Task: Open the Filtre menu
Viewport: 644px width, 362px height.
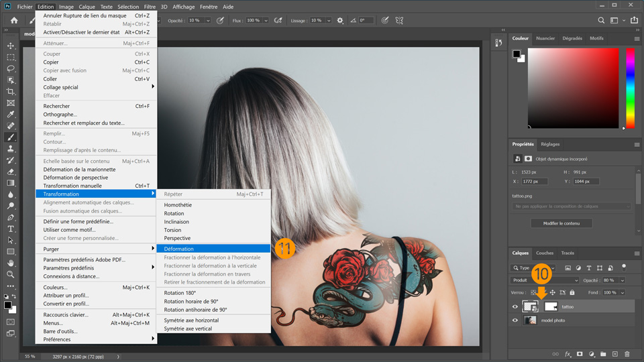Action: tap(150, 7)
